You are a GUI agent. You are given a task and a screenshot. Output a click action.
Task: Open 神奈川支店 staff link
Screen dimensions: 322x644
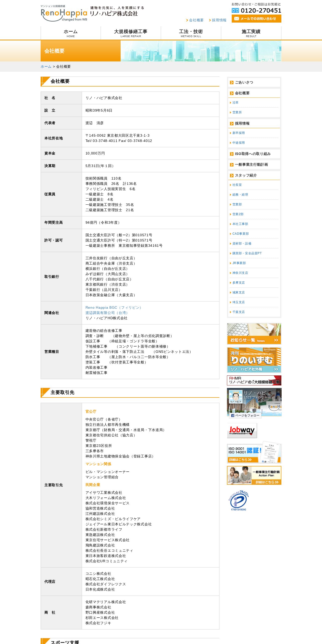coord(240,273)
